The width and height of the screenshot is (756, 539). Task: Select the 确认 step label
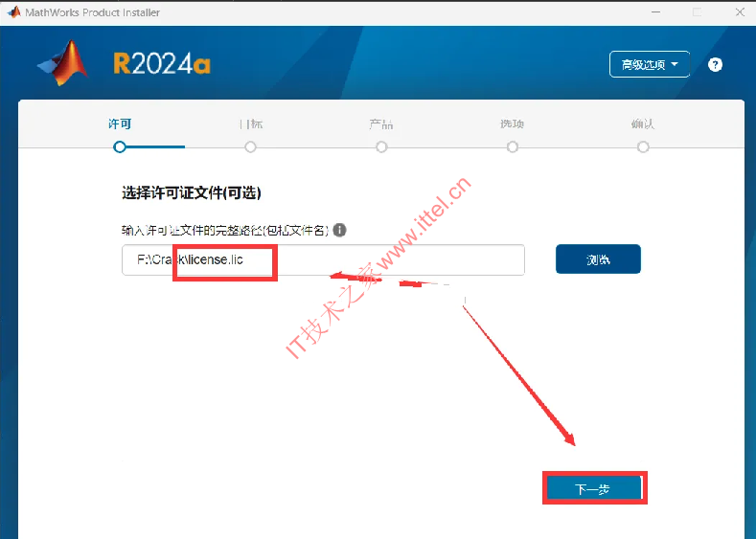point(643,124)
